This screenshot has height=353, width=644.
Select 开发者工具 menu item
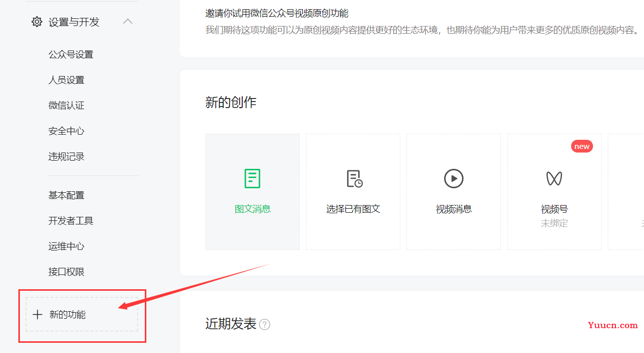[71, 221]
